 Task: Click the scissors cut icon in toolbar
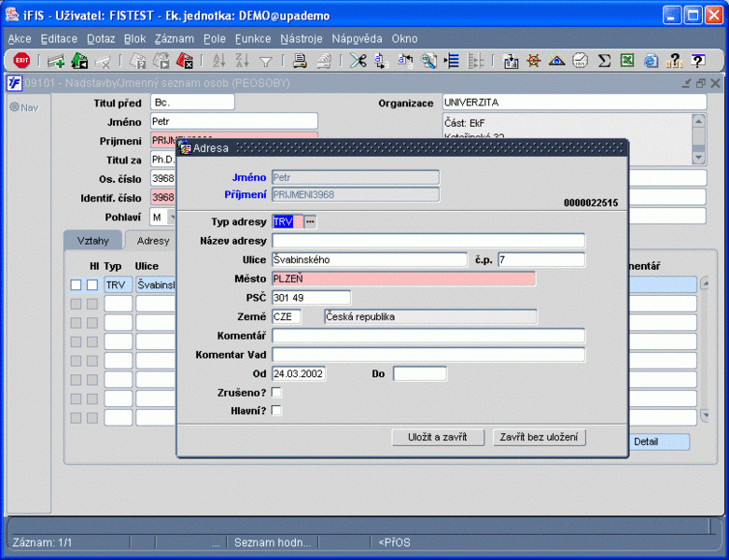point(357,61)
